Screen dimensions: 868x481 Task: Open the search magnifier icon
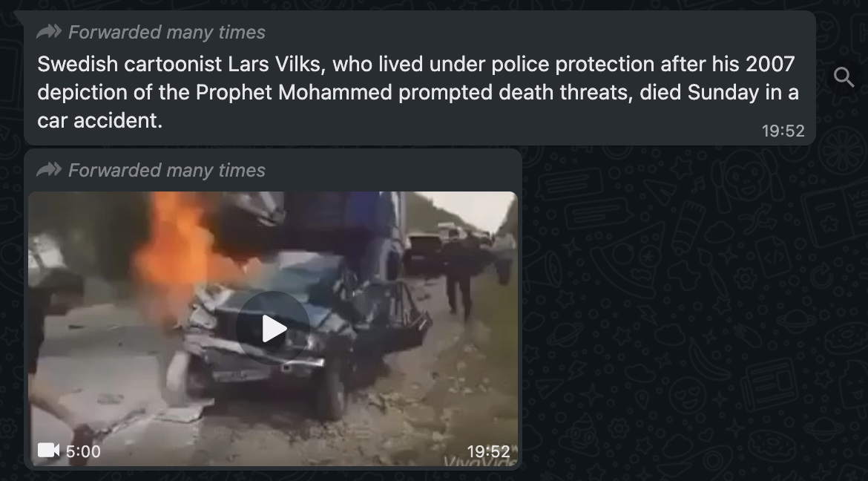click(x=844, y=77)
